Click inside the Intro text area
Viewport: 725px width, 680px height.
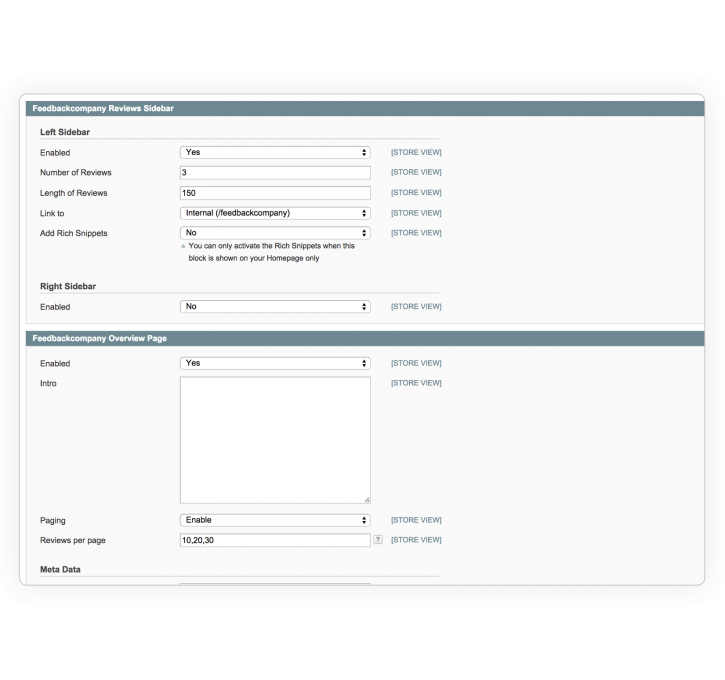coord(275,440)
